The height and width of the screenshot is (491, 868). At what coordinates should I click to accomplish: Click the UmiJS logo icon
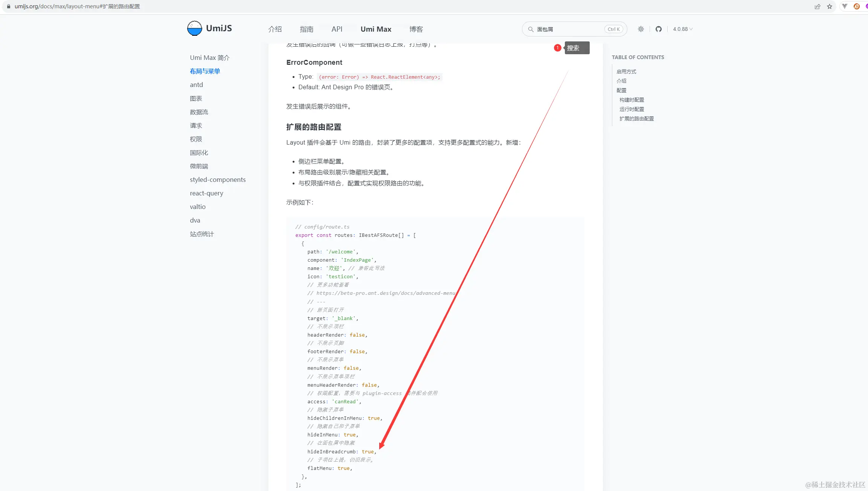coord(195,29)
